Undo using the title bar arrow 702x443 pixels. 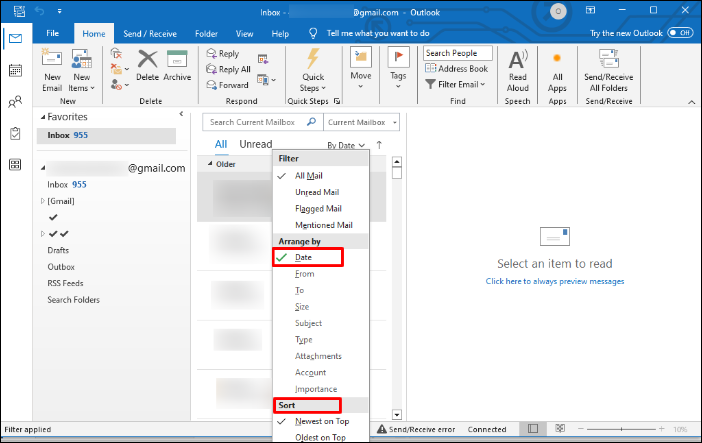(39, 11)
